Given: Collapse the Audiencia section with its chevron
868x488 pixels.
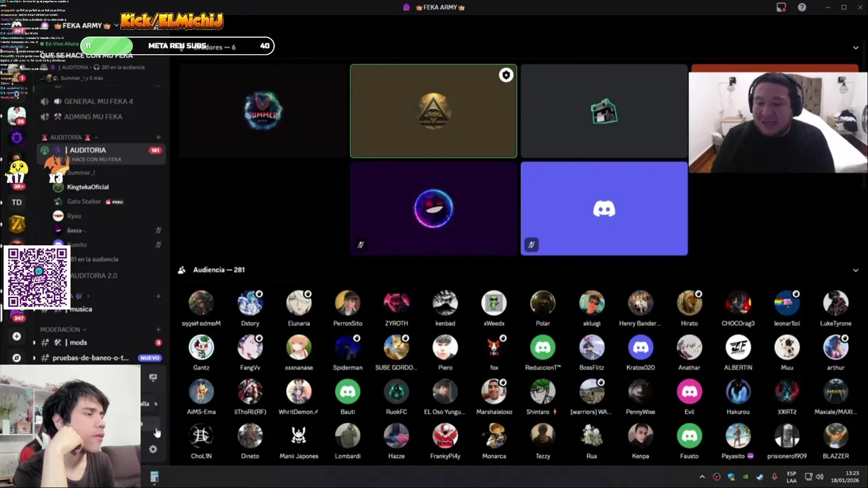Looking at the screenshot, I should [x=855, y=270].
